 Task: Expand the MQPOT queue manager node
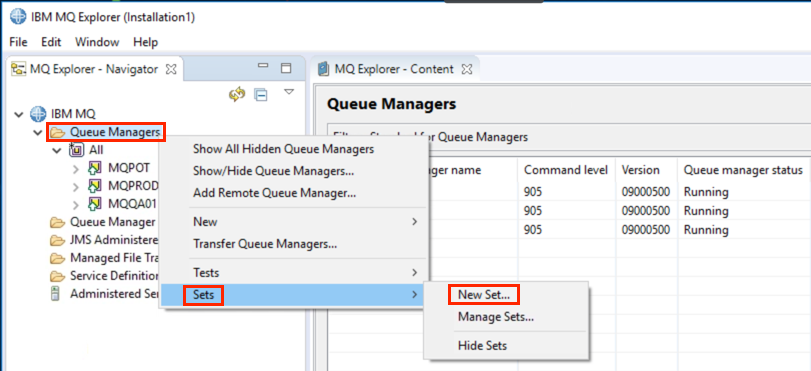tap(76, 169)
